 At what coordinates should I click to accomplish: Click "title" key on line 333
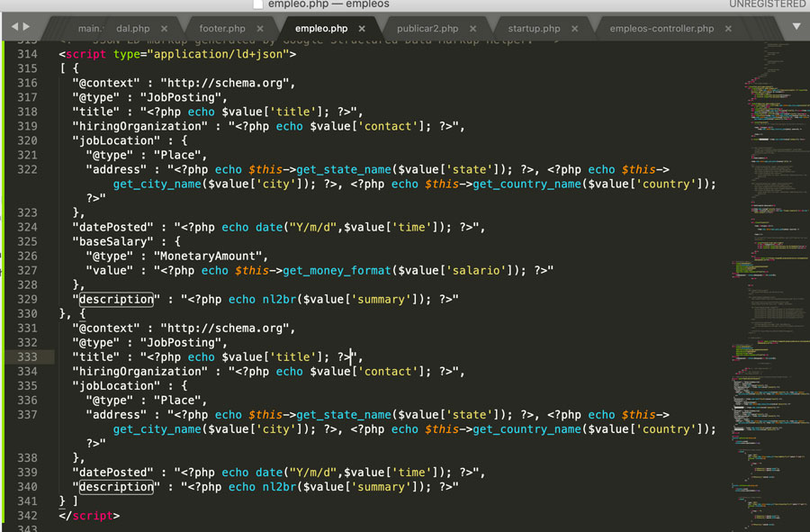[x=96, y=356]
